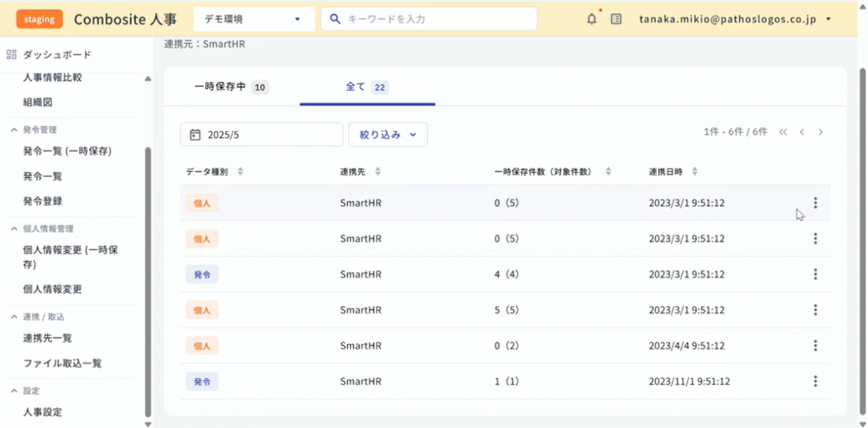Image resolution: width=868 pixels, height=428 pixels.
Task: Click the Combosite 人事 app title
Action: coord(126,19)
